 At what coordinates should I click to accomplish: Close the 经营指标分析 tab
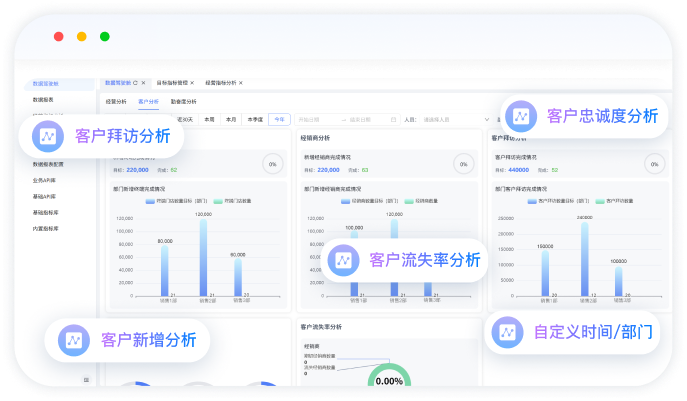pos(241,83)
